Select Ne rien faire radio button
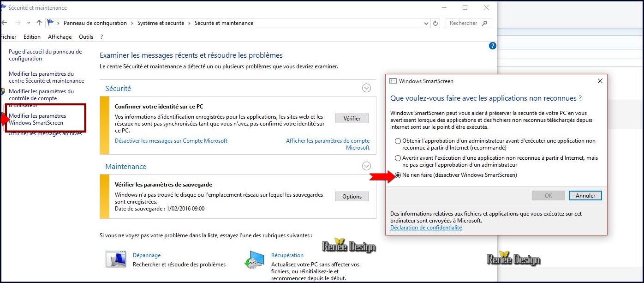This screenshot has width=644, height=283. click(398, 175)
